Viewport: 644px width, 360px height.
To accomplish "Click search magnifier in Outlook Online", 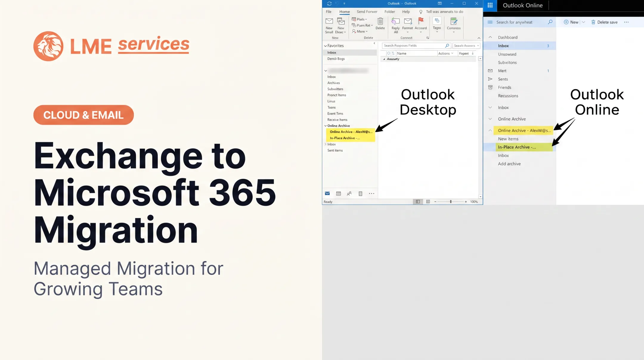I will [x=550, y=22].
